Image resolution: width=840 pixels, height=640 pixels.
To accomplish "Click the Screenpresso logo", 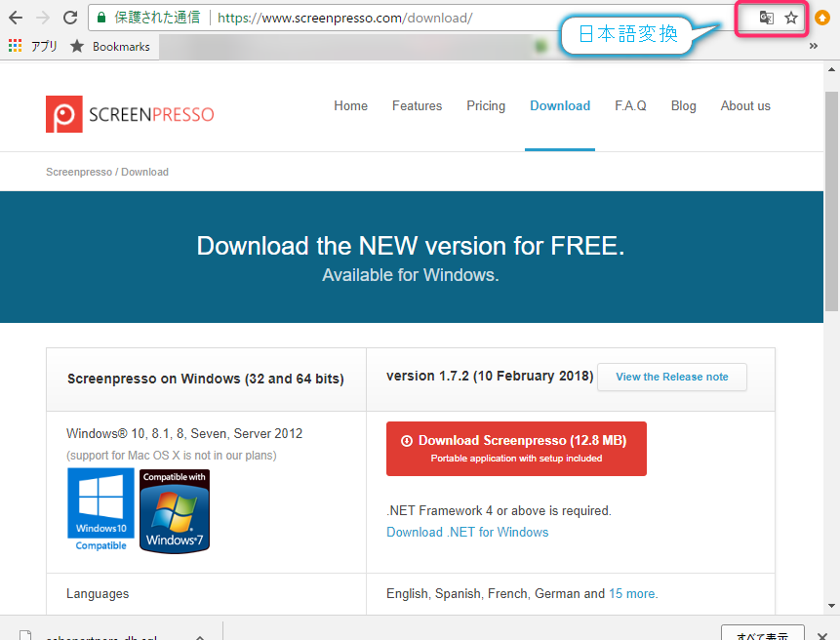I will click(130, 114).
